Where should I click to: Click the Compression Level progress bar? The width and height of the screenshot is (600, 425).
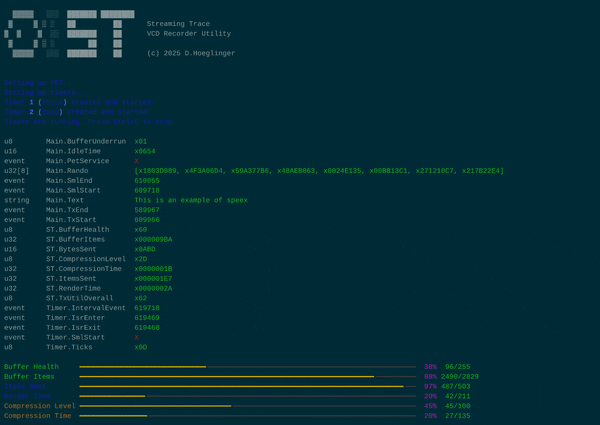click(247, 406)
